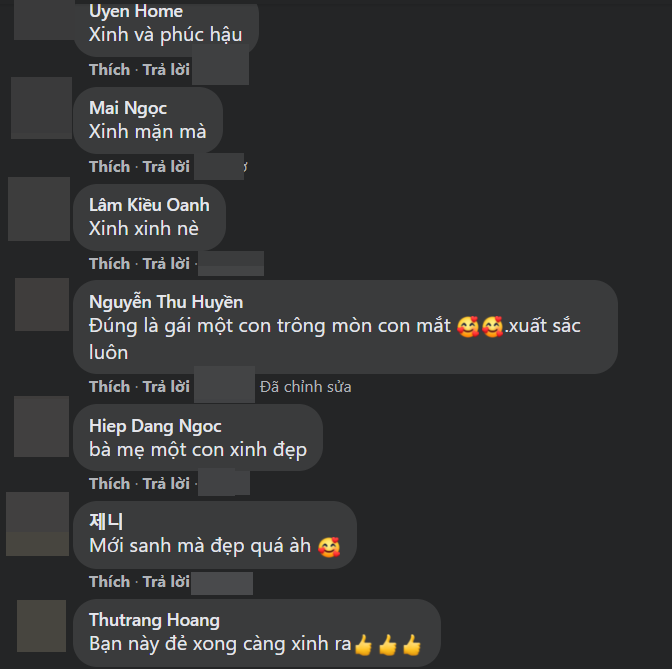This screenshot has width=672, height=669.
Task: Click Trả lời under Mai Ngọc's comment
Action: coord(166,166)
